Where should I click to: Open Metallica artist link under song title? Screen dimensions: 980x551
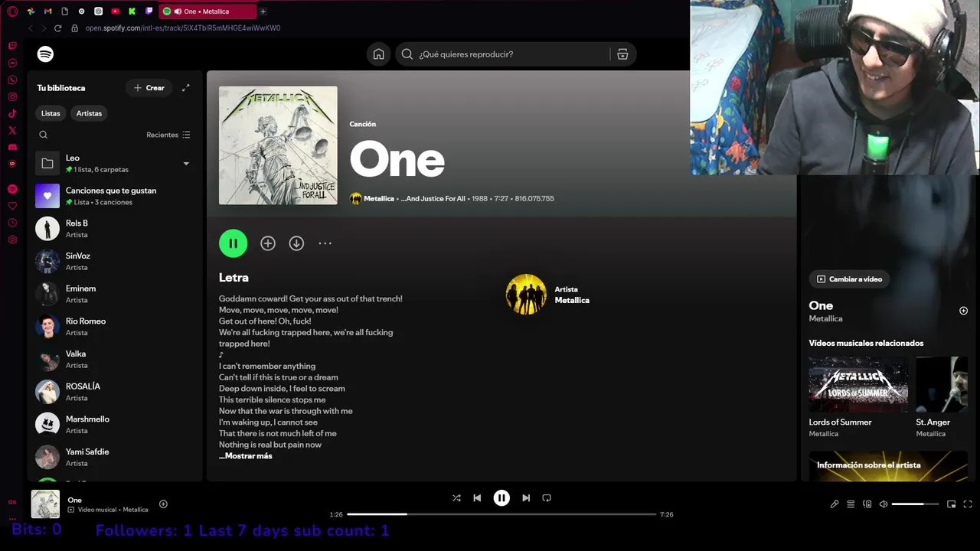(x=378, y=199)
